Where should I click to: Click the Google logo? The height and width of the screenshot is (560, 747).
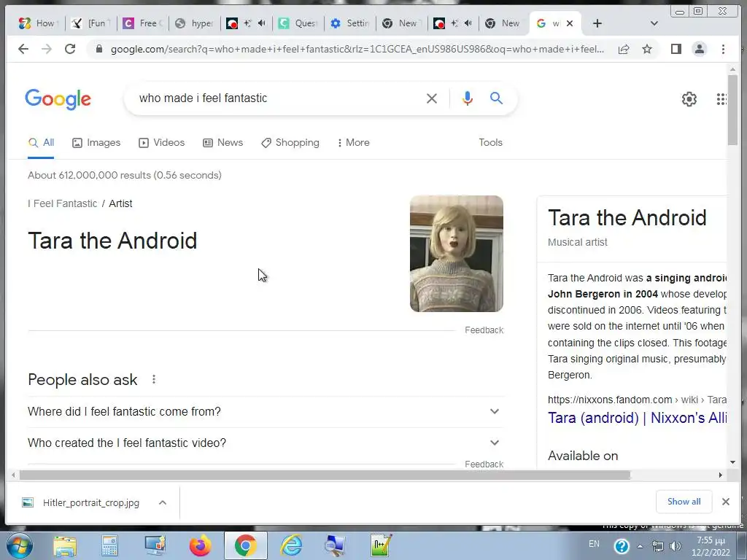(x=58, y=99)
